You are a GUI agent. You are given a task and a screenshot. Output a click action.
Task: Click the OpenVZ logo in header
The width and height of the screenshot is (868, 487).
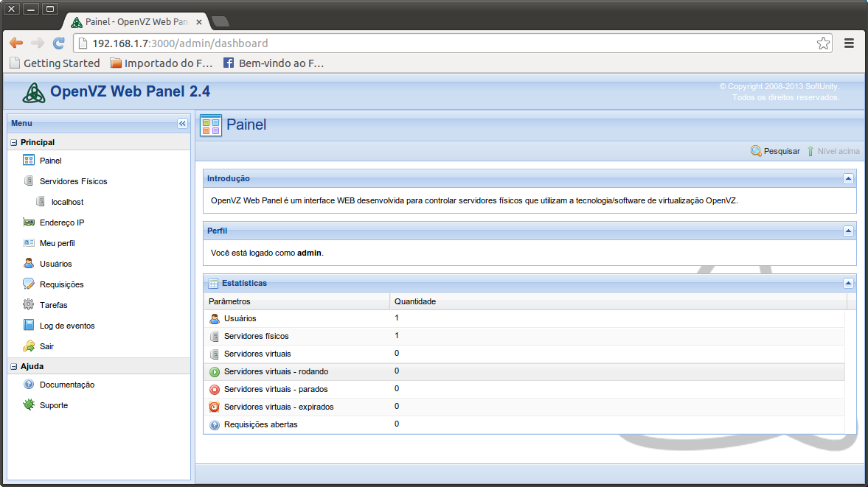pos(34,92)
